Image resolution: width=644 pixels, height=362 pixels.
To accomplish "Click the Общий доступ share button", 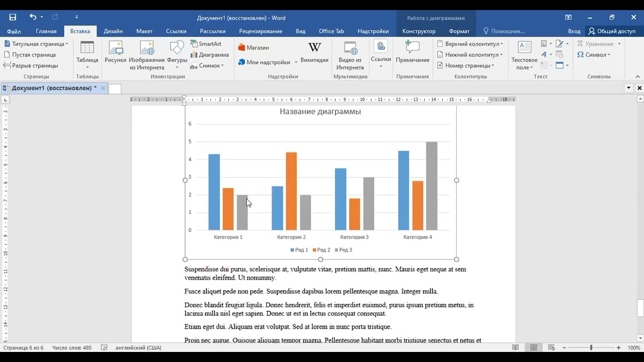I will (612, 31).
